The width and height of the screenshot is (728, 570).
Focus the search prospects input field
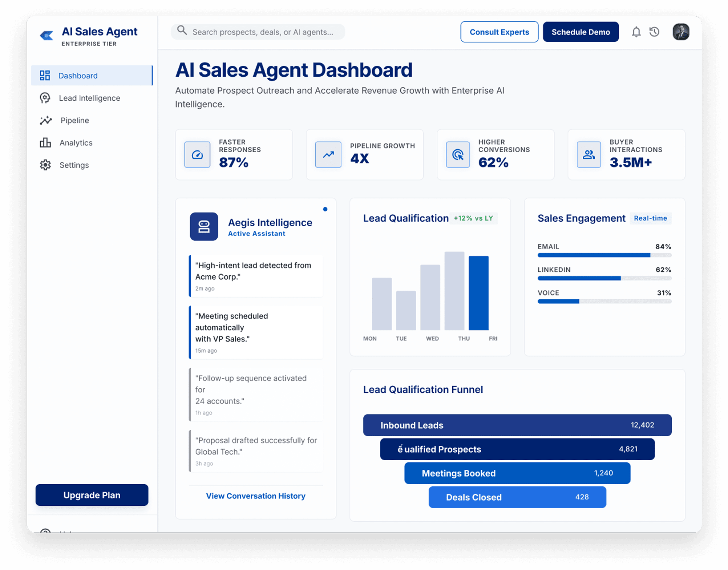(258, 32)
